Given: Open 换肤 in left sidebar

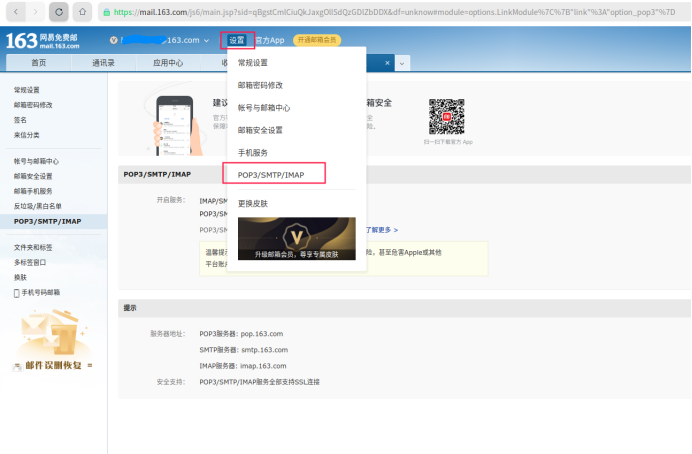Looking at the screenshot, I should click(20, 278).
